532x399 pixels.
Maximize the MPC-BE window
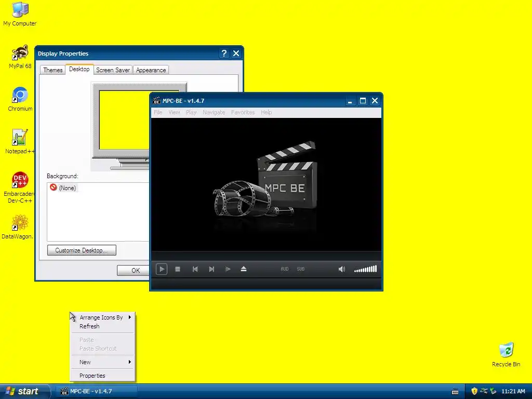363,101
